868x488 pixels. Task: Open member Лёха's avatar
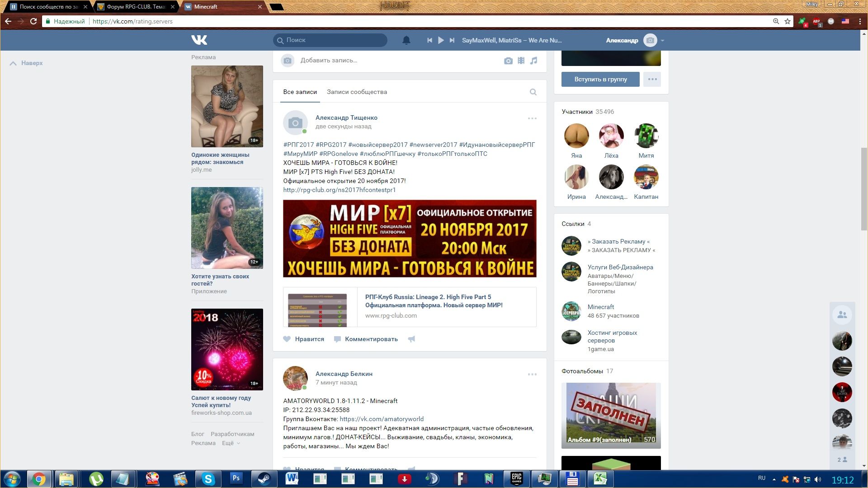click(611, 136)
